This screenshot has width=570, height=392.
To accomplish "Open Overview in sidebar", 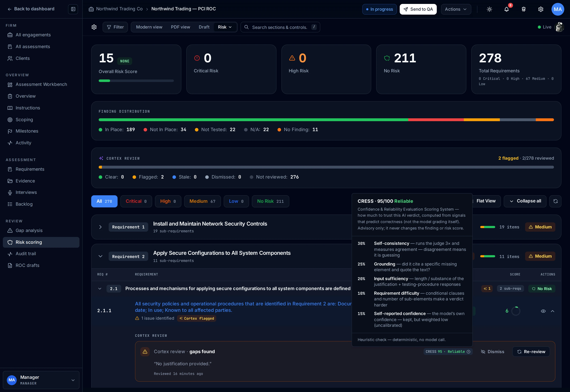I will coord(41,96).
